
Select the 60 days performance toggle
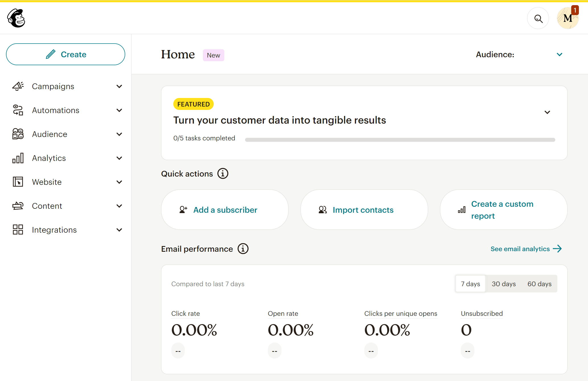pyautogui.click(x=539, y=284)
